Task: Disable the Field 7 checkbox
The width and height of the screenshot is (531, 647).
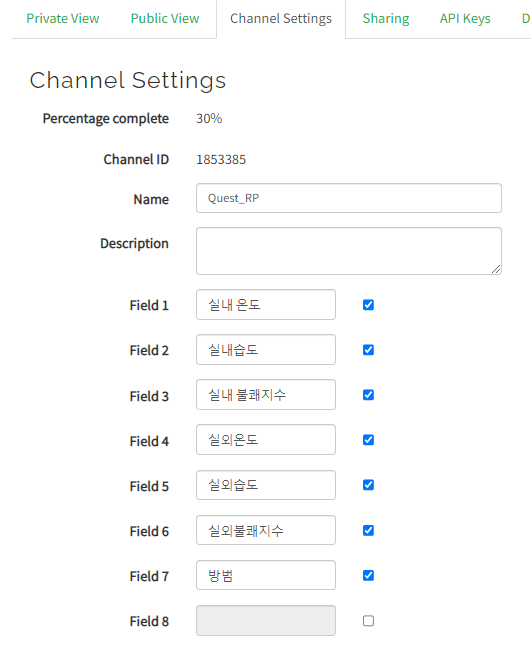Action: (368, 575)
